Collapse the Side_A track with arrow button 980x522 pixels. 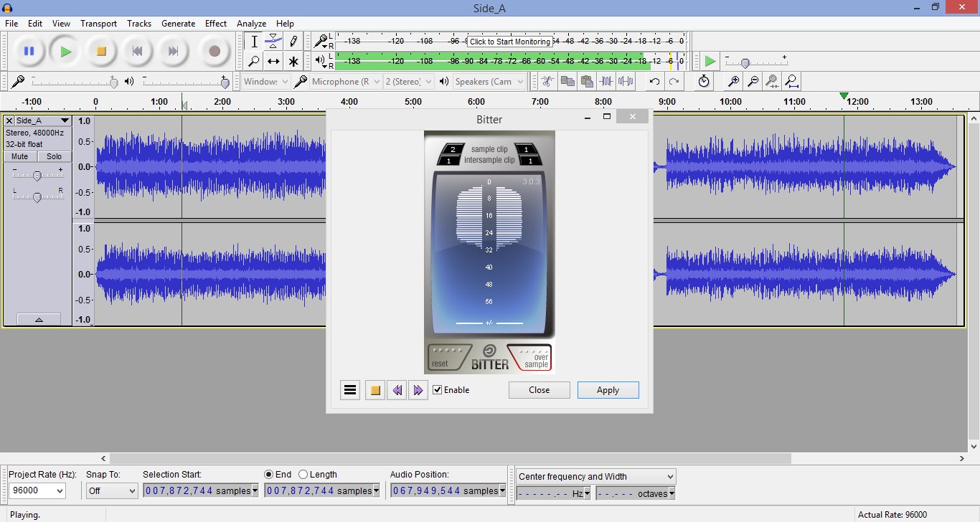[x=39, y=320]
